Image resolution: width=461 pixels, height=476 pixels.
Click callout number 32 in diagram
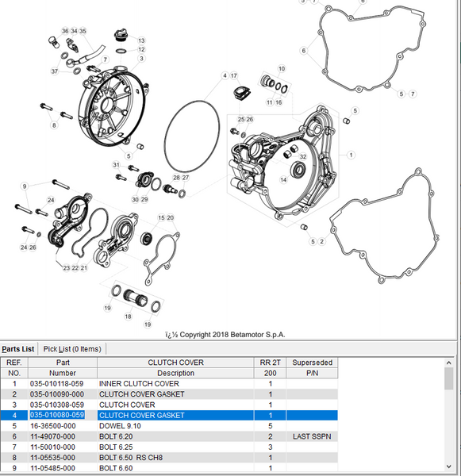click(x=303, y=156)
